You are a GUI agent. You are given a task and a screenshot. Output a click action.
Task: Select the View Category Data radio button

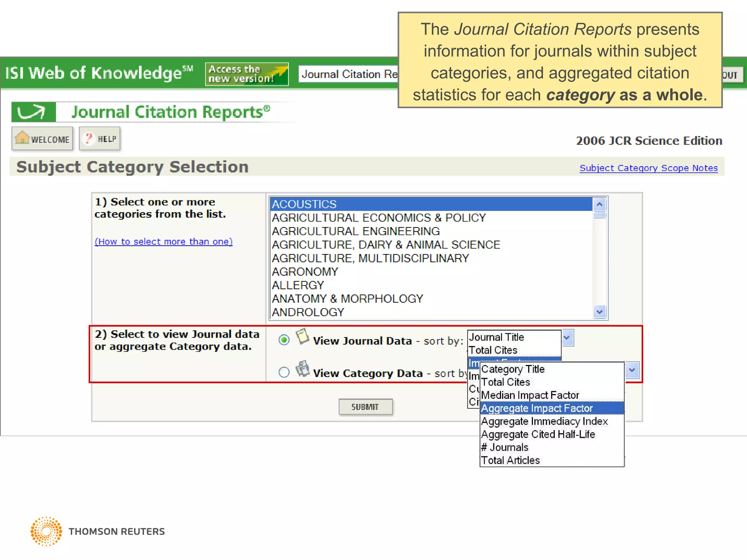click(284, 372)
